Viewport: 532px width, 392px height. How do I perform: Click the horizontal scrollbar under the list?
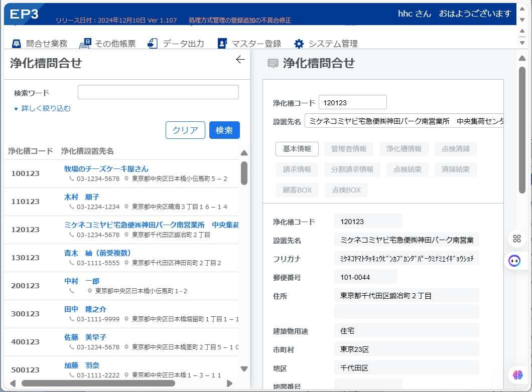click(98, 383)
